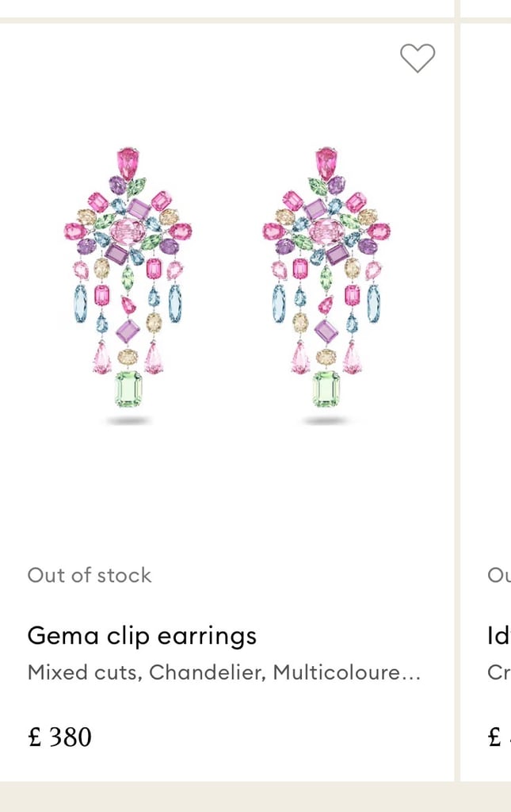
Task: Click next product's partially visible stock label
Action: (499, 575)
